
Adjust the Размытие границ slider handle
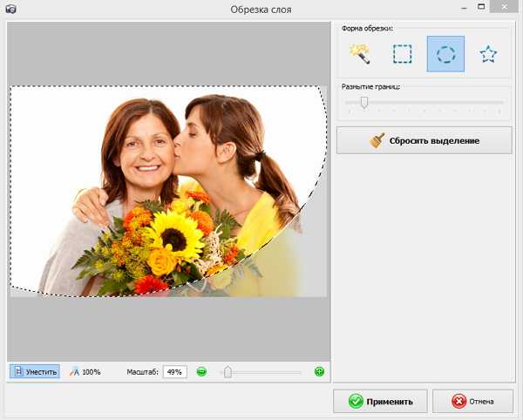(x=364, y=103)
